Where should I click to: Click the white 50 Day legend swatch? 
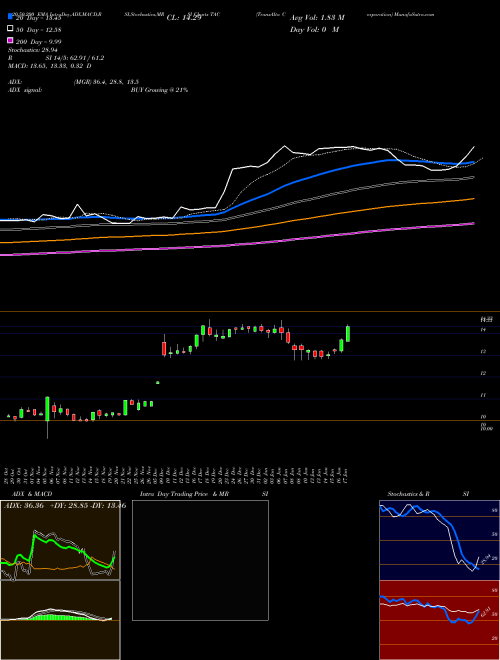point(10,29)
